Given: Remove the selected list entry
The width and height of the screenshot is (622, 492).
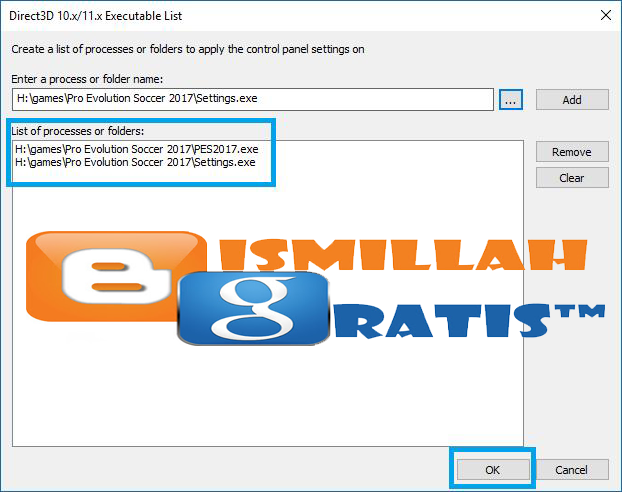Looking at the screenshot, I should pos(572,152).
